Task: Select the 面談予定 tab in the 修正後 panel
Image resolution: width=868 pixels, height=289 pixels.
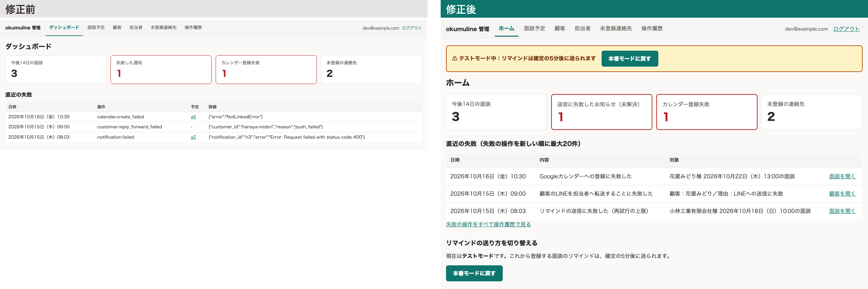Action: tap(534, 29)
